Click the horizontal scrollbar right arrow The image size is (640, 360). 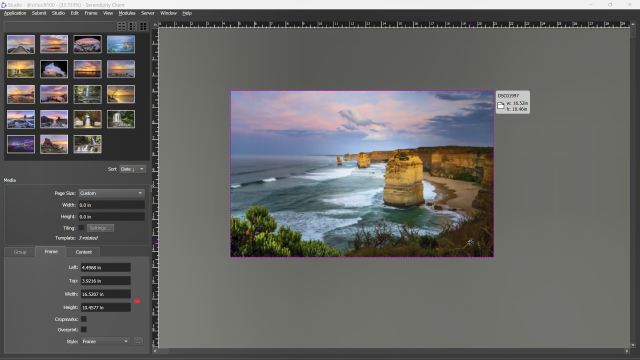(627, 351)
